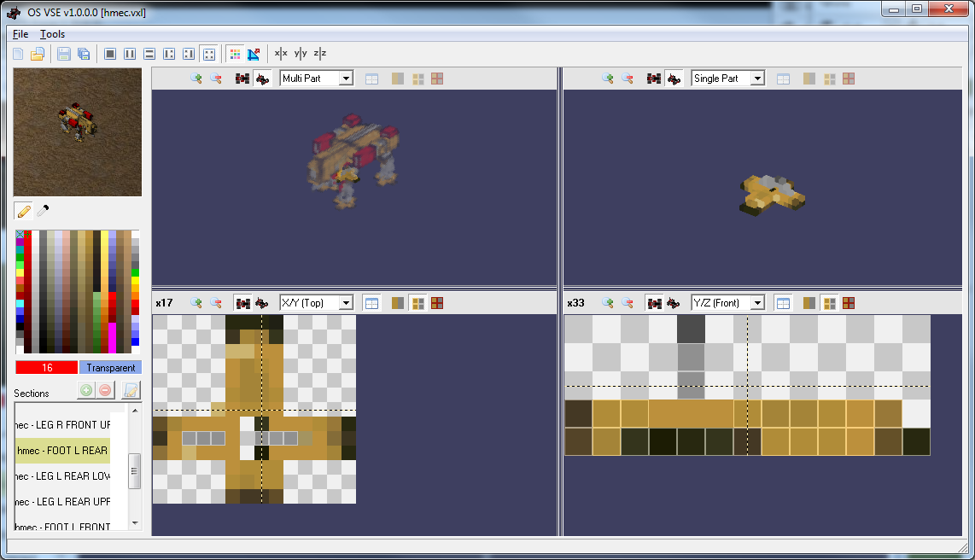The height and width of the screenshot is (560, 975).
Task: Select the pencil drawing tool above the palette
Action: (22, 210)
